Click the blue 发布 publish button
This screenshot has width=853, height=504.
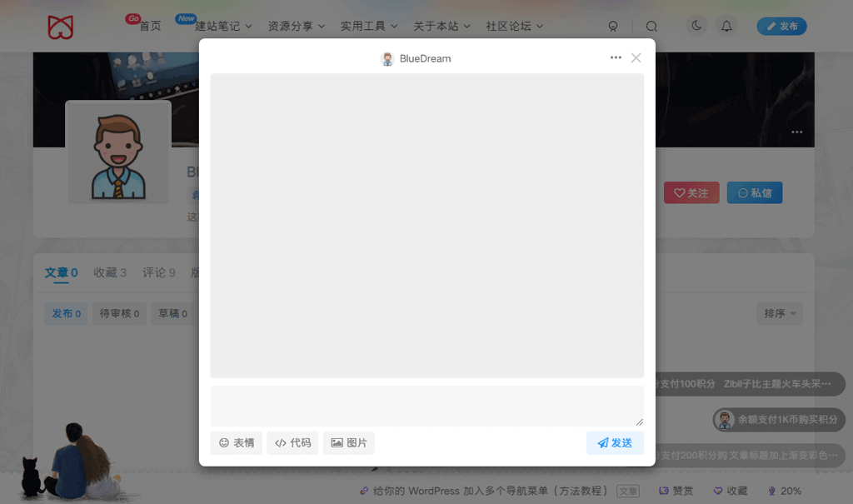click(x=781, y=27)
